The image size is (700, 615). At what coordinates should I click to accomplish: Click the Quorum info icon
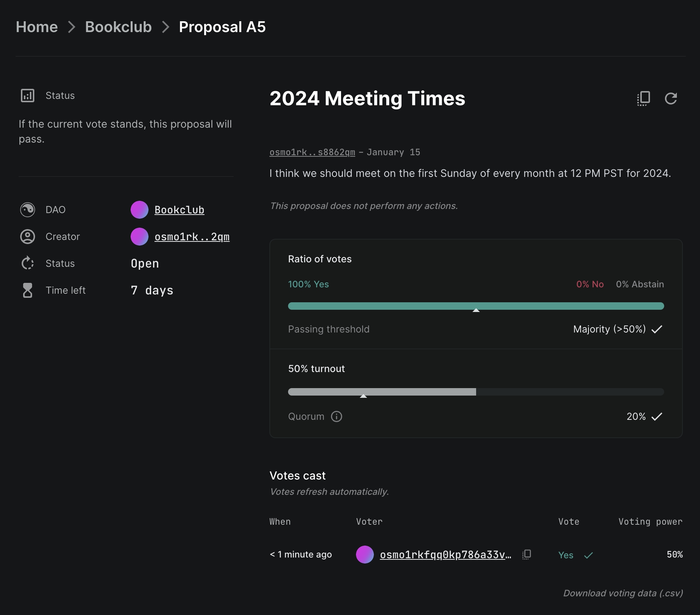click(336, 416)
